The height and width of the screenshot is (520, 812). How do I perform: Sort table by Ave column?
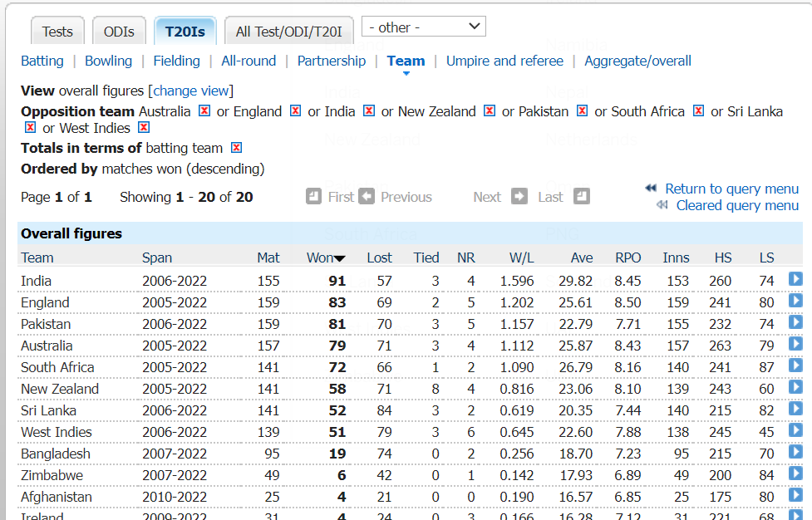coord(582,258)
